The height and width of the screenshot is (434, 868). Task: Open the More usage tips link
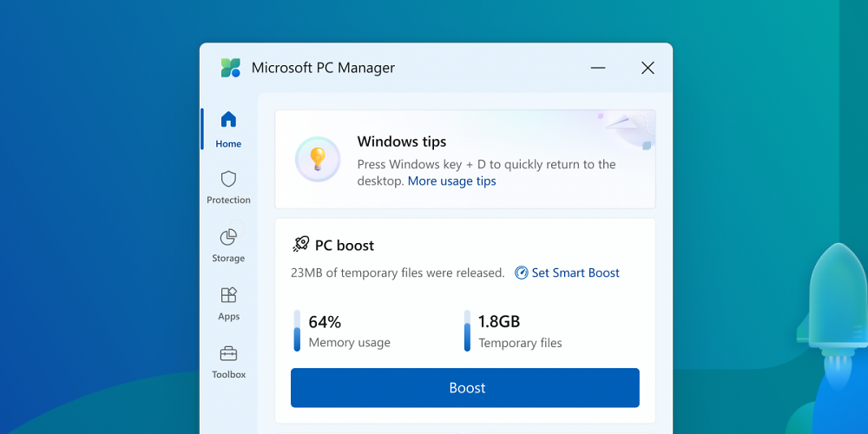tap(451, 181)
